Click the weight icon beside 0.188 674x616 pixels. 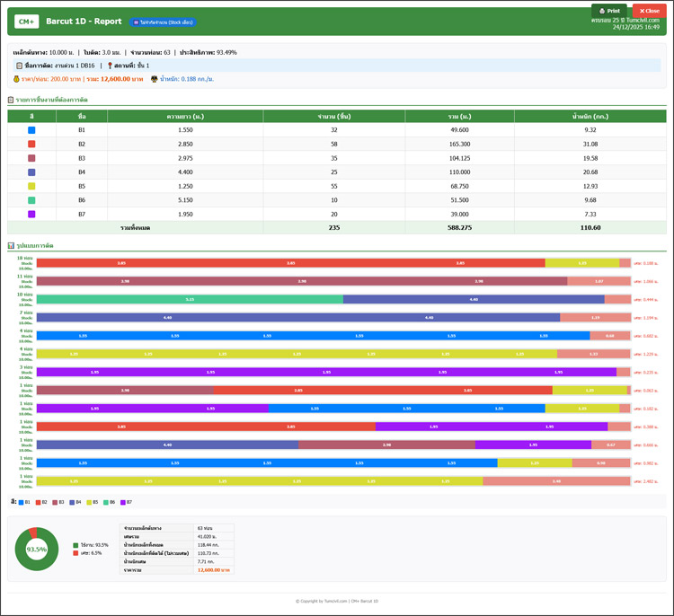(x=155, y=79)
